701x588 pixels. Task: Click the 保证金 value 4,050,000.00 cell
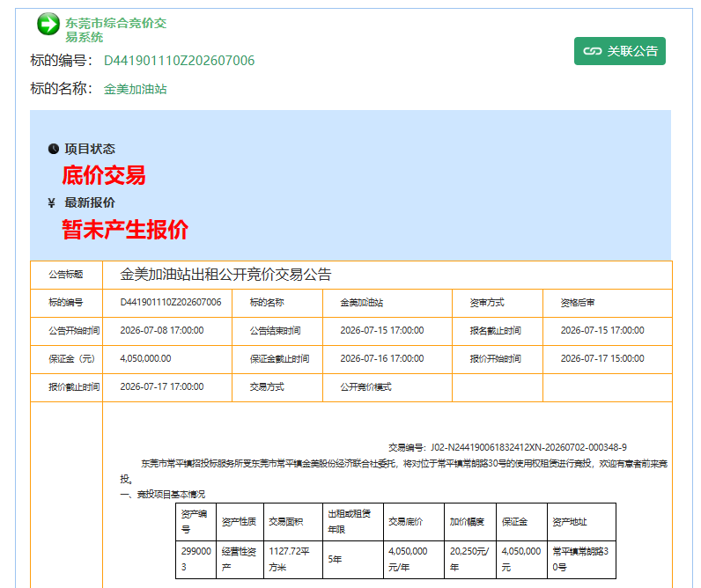tap(167, 359)
